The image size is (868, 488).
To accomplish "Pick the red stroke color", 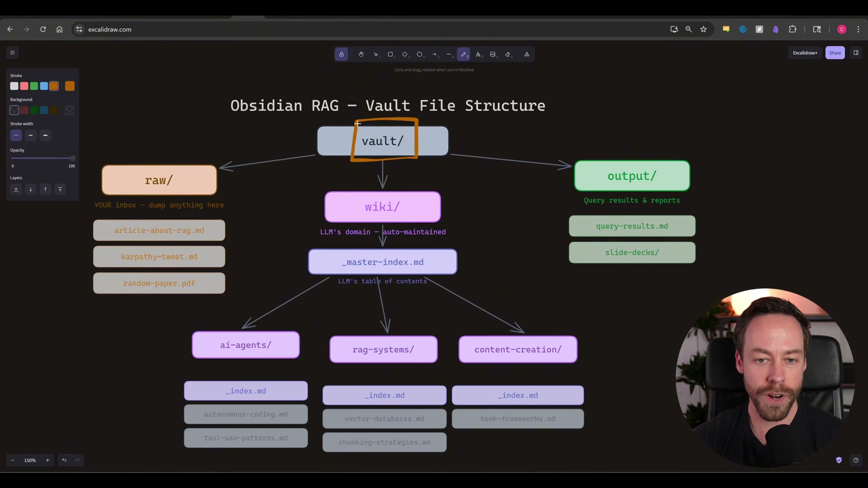I will (24, 86).
